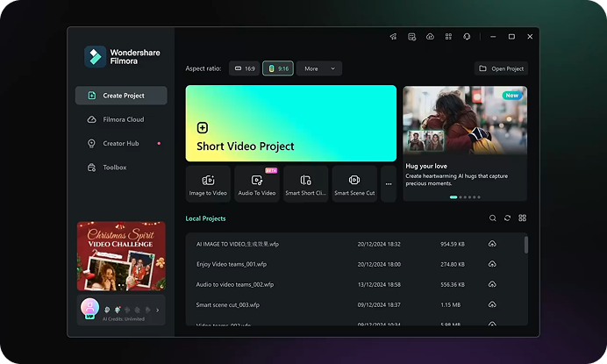Show more tools with the ellipsis button
The image size is (607, 364).
[389, 184]
